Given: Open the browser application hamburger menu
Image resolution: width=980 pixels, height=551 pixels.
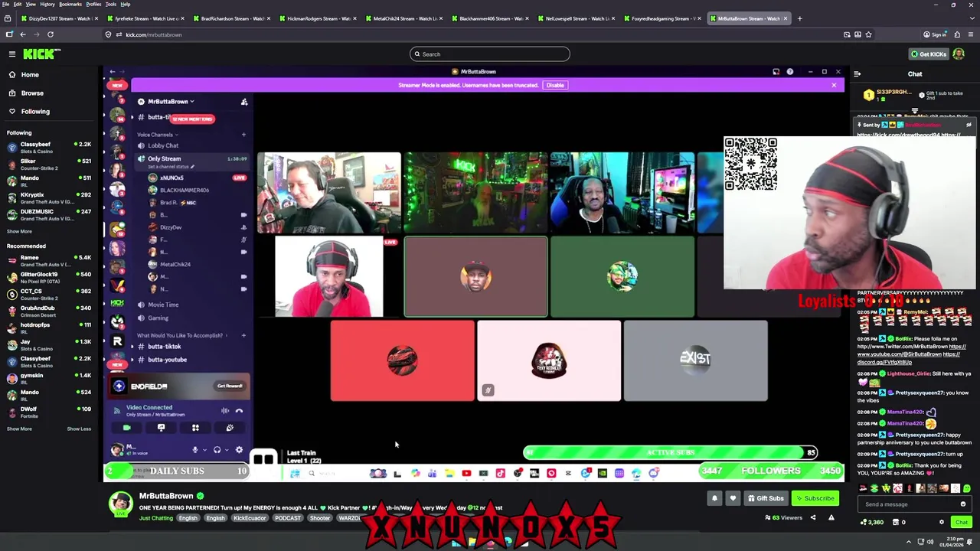Looking at the screenshot, I should pos(971,34).
